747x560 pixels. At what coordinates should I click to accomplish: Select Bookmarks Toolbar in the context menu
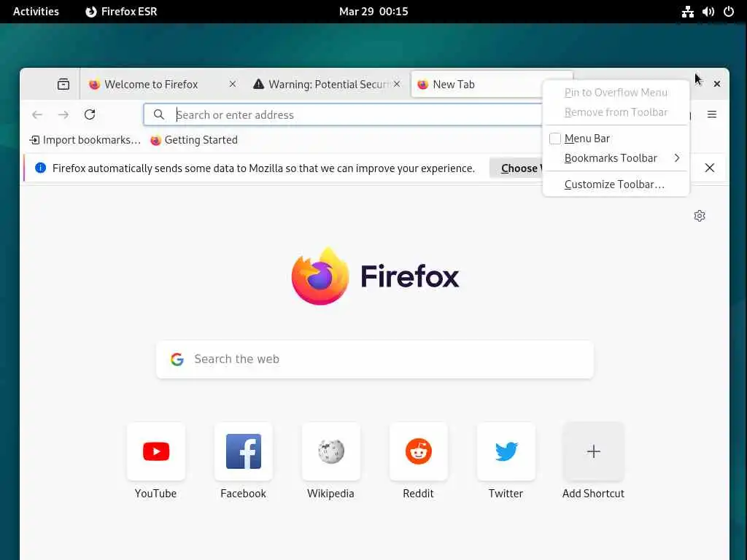click(x=616, y=158)
